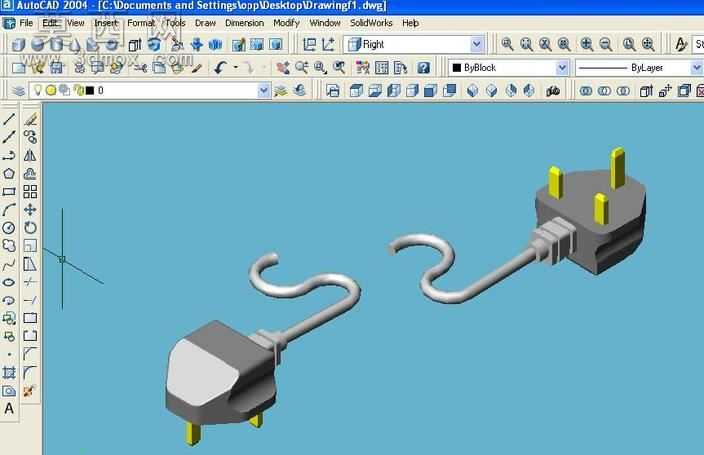Click the Help question mark icon
The image size is (704, 455).
[423, 67]
